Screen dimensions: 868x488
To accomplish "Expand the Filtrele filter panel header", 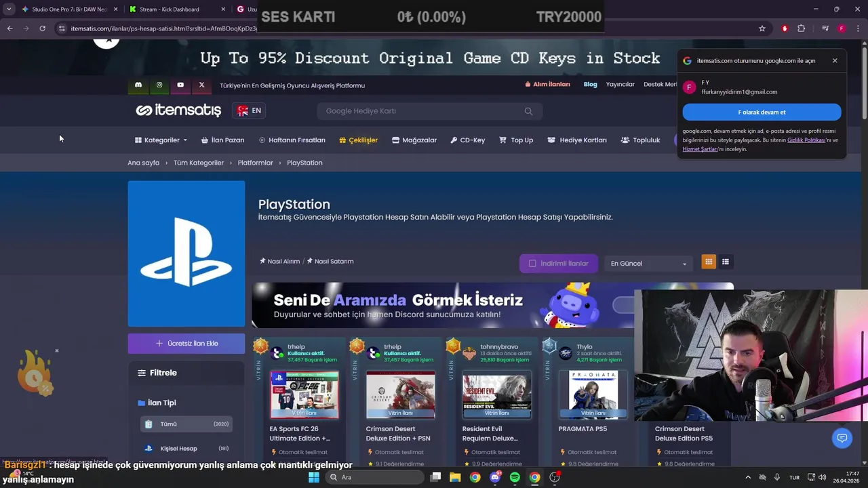I will pos(186,373).
